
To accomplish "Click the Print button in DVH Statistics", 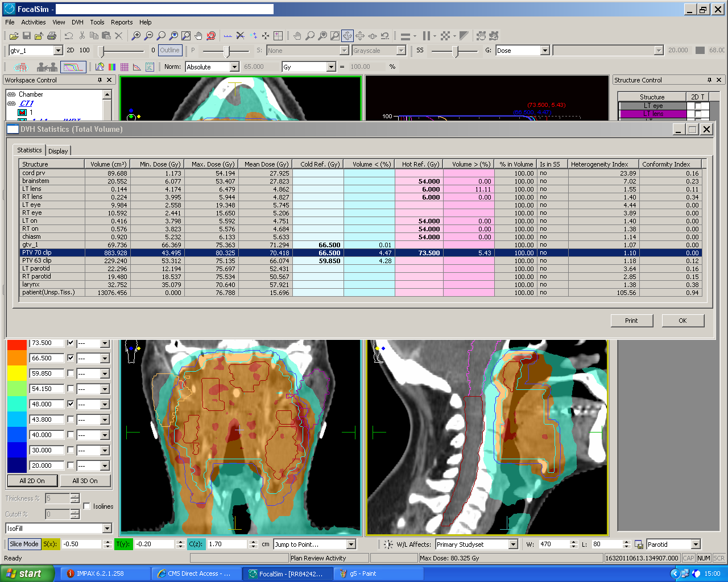I will 631,321.
